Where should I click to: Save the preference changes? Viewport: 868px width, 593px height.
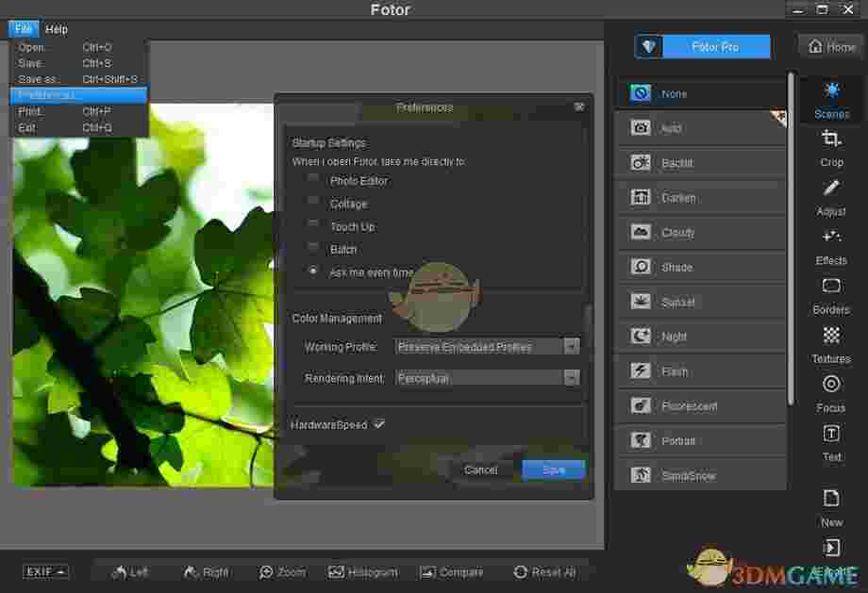553,469
